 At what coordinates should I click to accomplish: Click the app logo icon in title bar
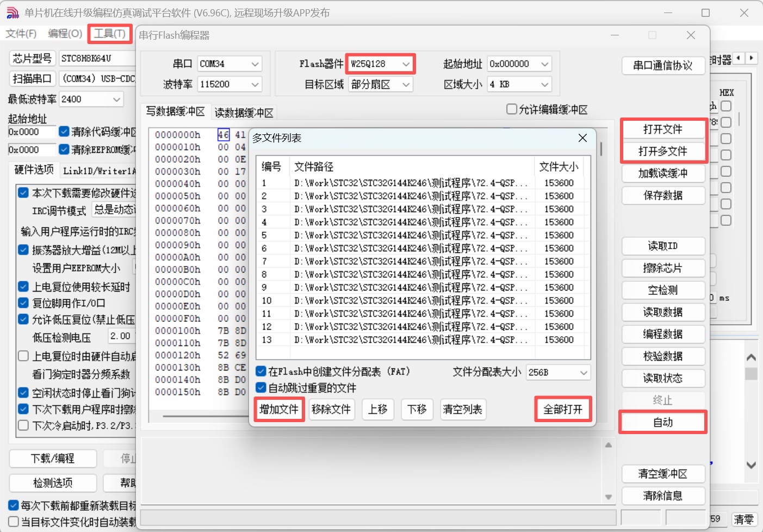click(x=12, y=13)
